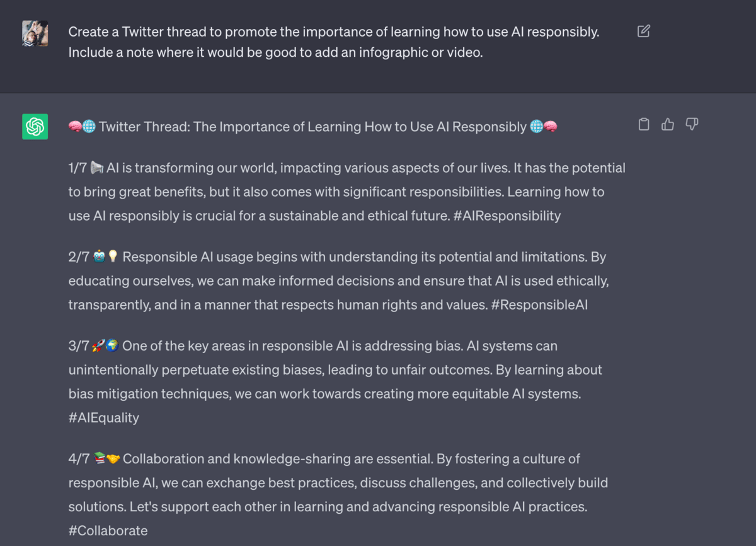Give the response a thumbs up
This screenshot has width=756, height=546.
pos(668,124)
